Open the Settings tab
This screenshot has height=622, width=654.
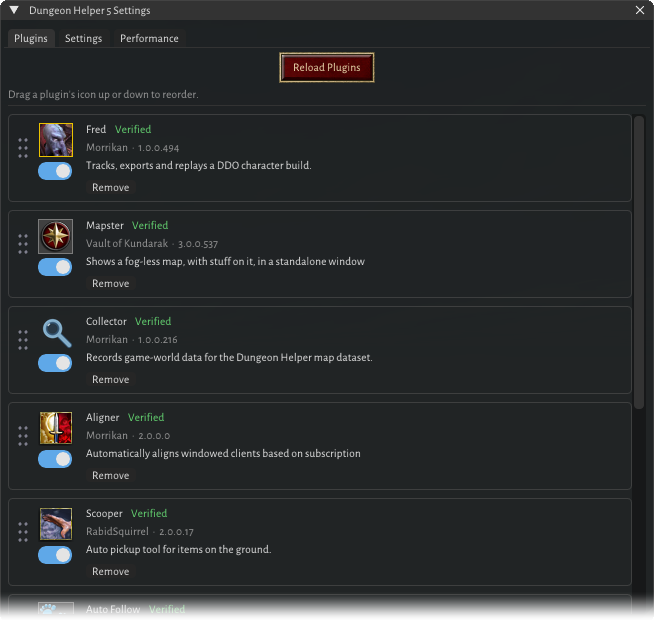83,38
